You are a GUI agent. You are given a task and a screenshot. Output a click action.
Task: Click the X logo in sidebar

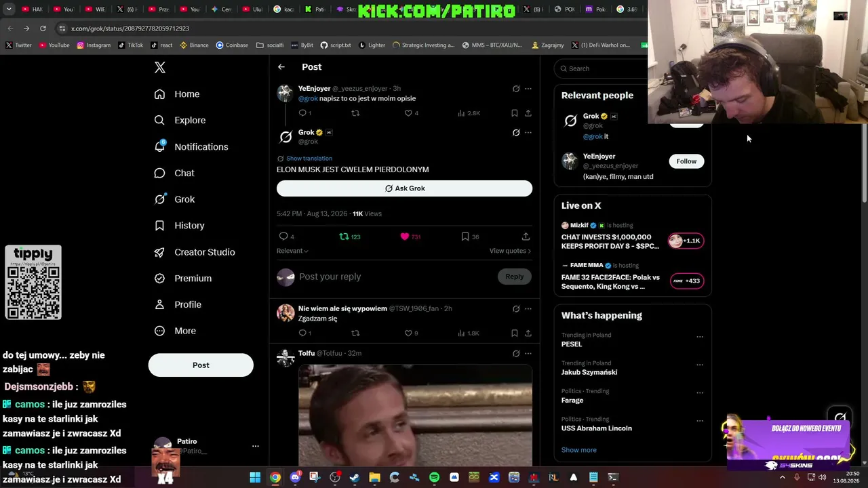(160, 67)
